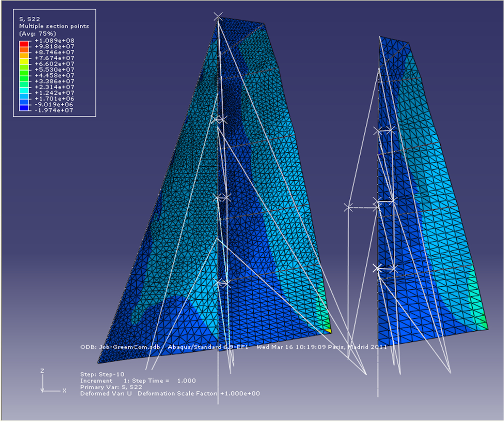Click the "Deformation Scale Factor" annotation text
Viewport: 504px width, 422px height.
[x=177, y=394]
